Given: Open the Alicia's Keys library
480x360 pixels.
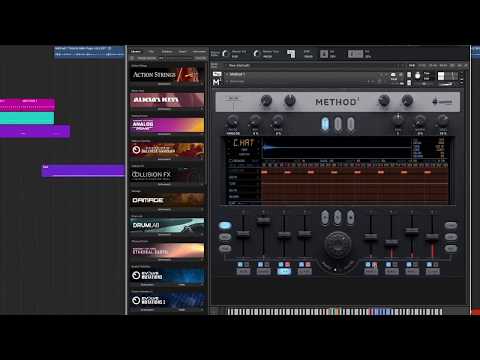Looking at the screenshot, I should 167,99.
